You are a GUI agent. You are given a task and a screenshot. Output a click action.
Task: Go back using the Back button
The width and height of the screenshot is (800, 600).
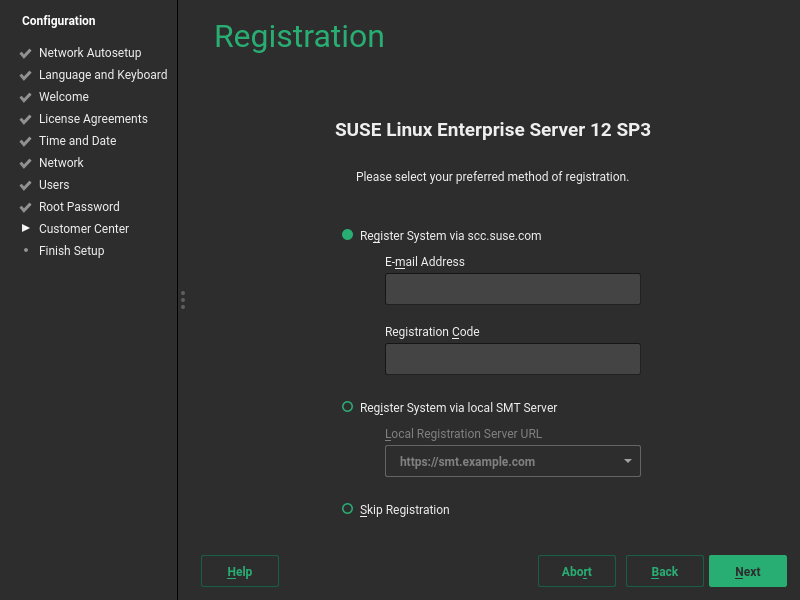[x=664, y=571]
